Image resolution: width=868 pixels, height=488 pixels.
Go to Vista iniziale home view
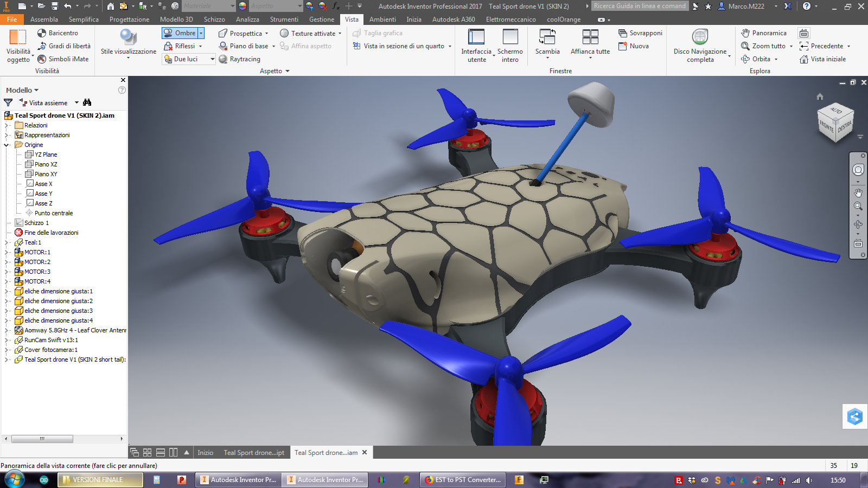point(823,59)
